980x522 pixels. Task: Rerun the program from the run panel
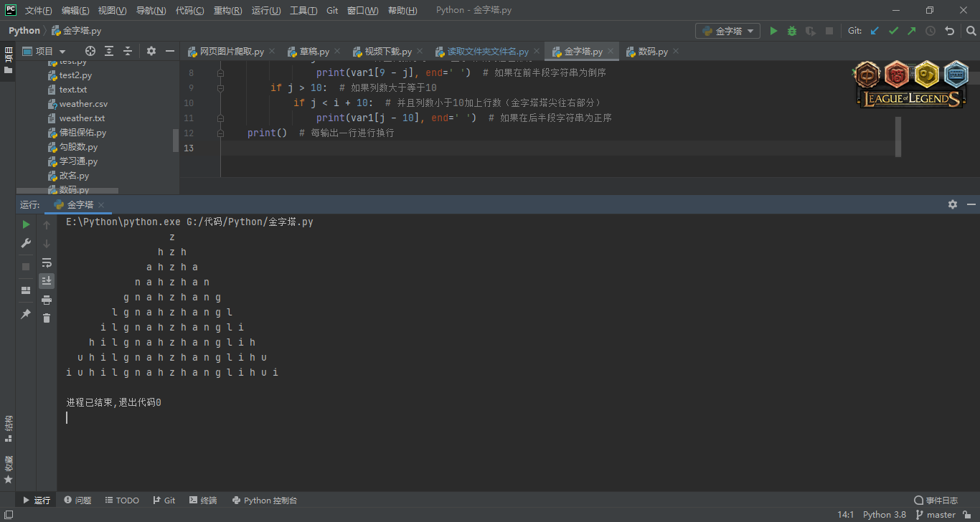25,224
